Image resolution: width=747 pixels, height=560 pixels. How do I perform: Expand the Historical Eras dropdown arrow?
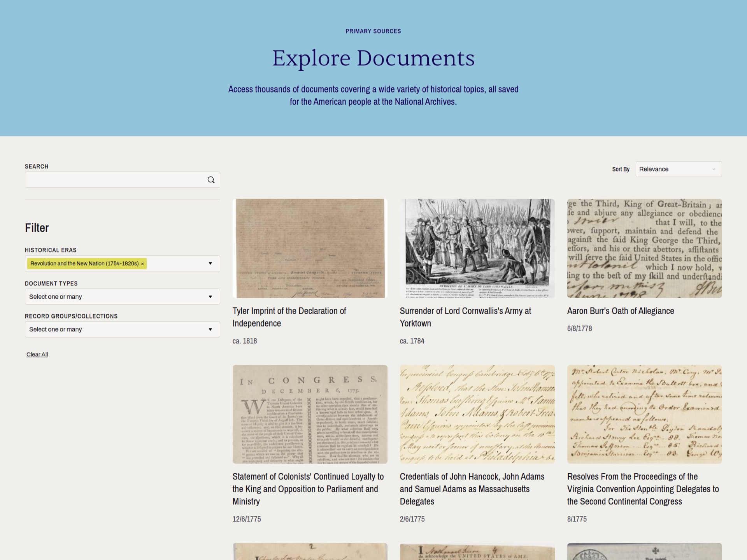(210, 264)
